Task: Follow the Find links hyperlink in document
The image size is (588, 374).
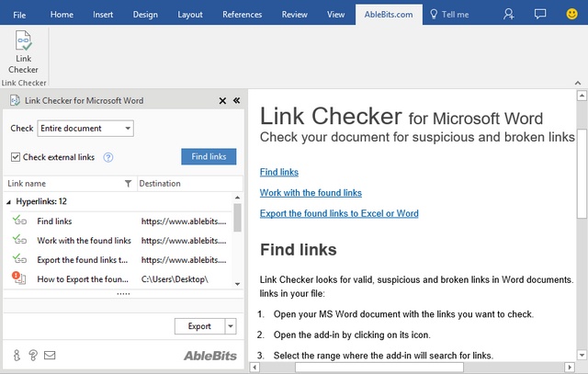Action: point(279,172)
